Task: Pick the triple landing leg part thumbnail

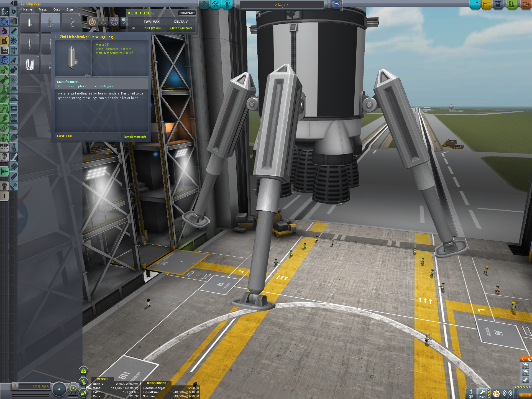Action: [30, 64]
